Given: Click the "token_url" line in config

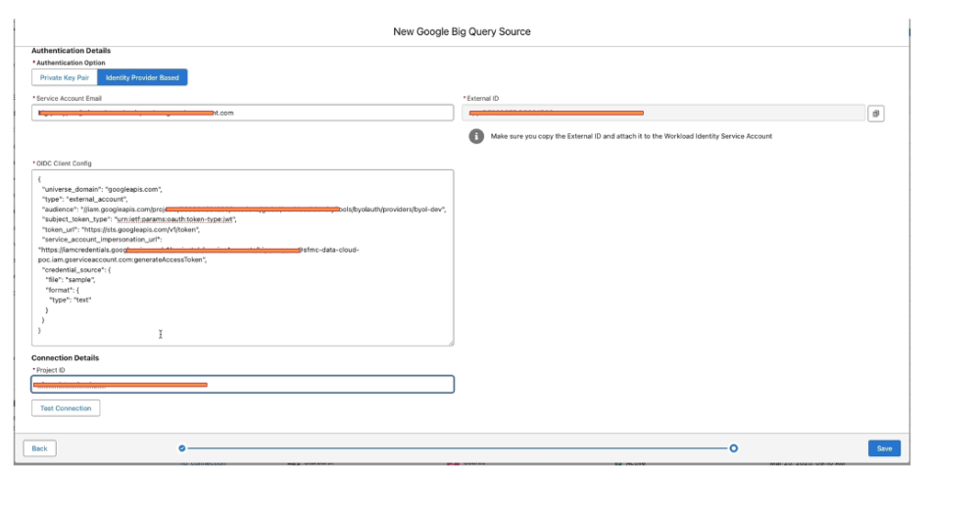Looking at the screenshot, I should (x=121, y=229).
